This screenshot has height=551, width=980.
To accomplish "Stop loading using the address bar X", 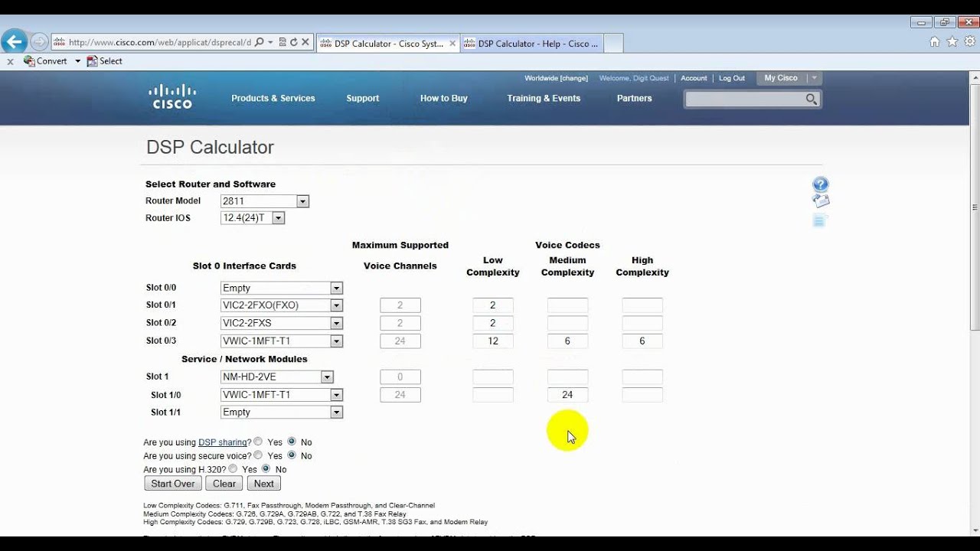I will [305, 43].
